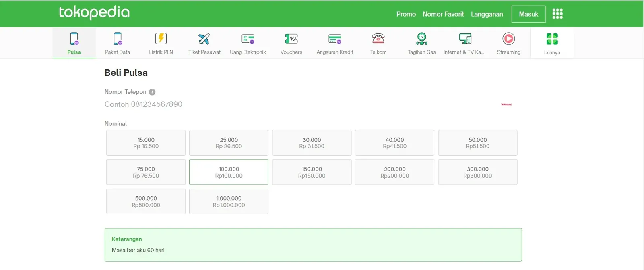Screen dimensions: 644x270
Task: Click the Tokopedia logo
Action: (x=94, y=12)
